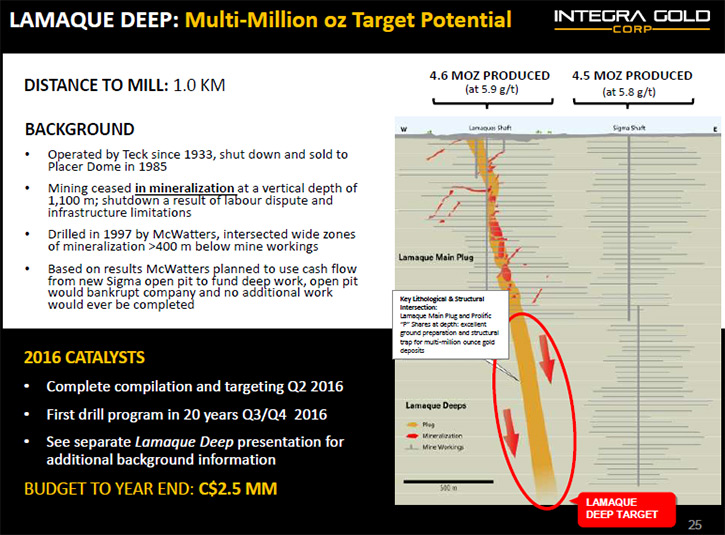Click '(at 5.8 g/t)' grade text
This screenshot has width=725, height=535.
(629, 92)
